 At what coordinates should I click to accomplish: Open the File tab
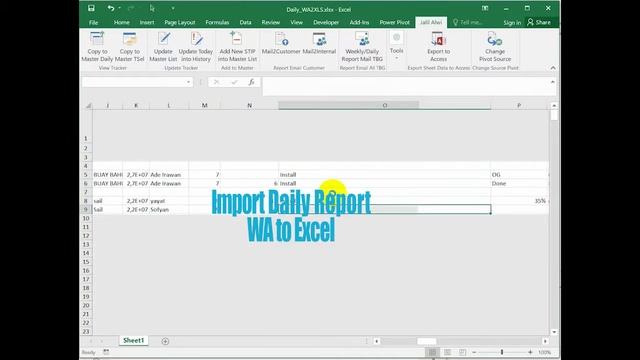click(93, 22)
